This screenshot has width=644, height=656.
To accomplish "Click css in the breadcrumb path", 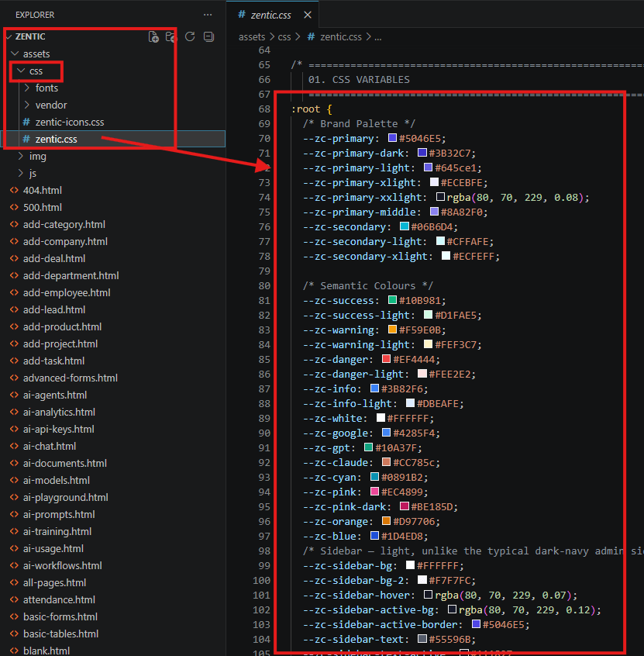I will tap(284, 37).
